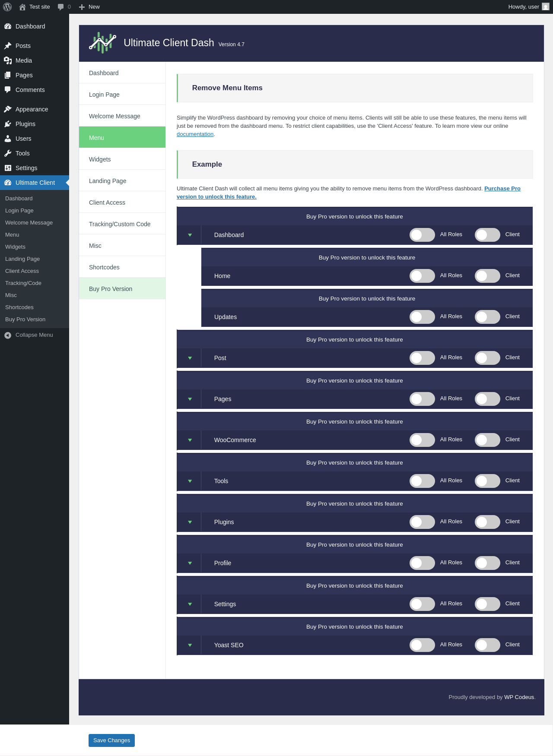This screenshot has width=553, height=756.
Task: Click Collapse Menu in the sidebar
Action: 35,335
